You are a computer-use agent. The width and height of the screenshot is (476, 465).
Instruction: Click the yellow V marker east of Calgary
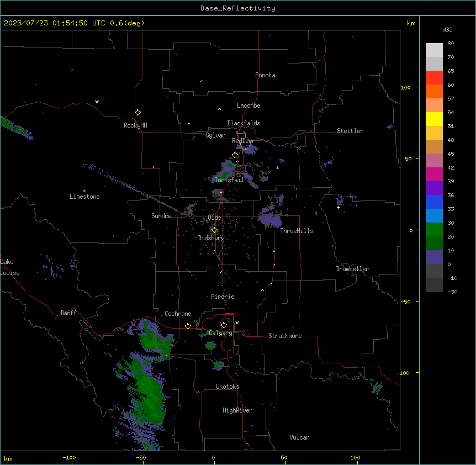coord(237,323)
